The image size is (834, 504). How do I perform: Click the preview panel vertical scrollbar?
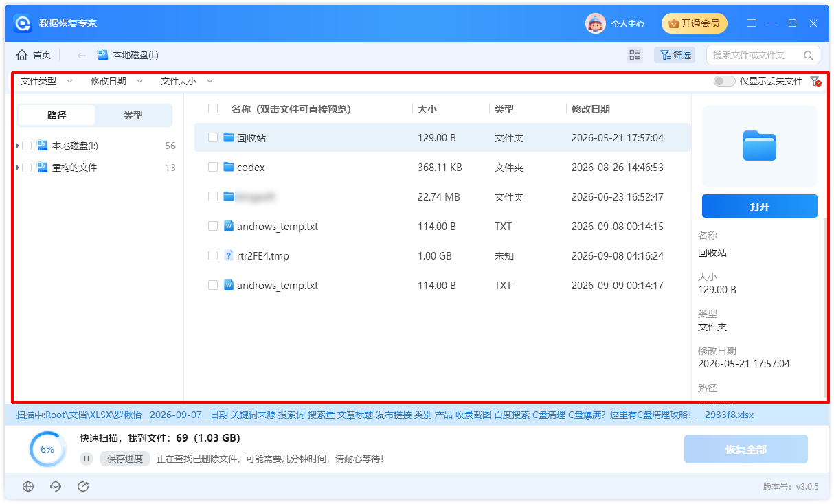tap(825, 307)
